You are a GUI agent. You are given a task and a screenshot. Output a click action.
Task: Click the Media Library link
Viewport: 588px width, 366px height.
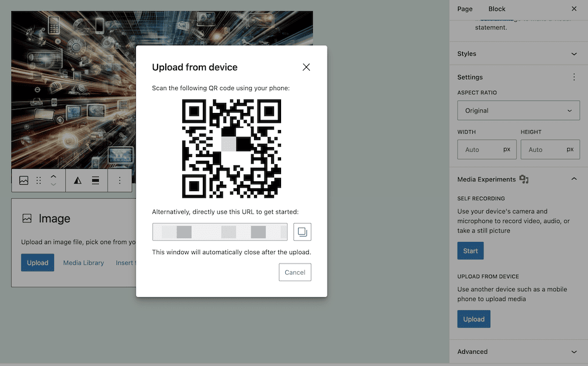click(x=83, y=262)
